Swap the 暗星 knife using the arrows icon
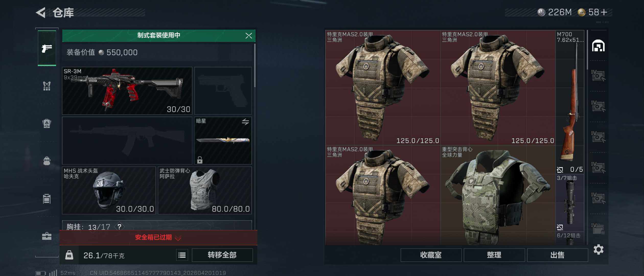 coord(245,122)
